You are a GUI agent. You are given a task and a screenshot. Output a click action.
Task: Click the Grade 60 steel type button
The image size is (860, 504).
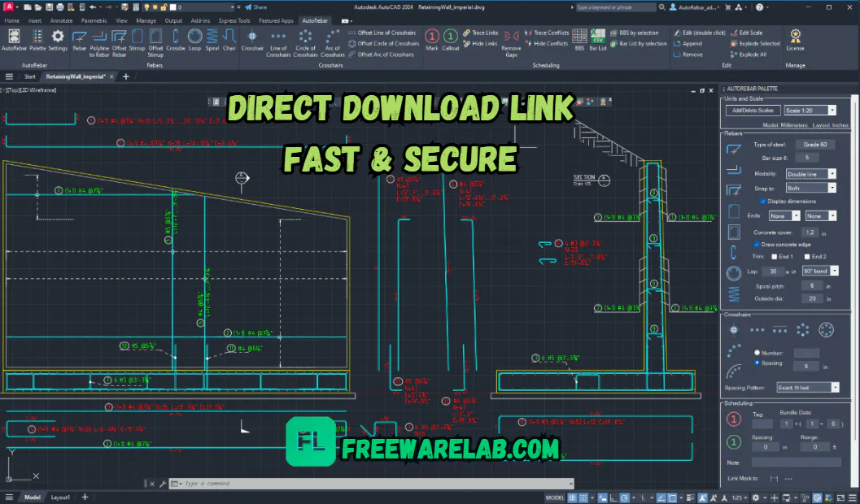click(815, 145)
